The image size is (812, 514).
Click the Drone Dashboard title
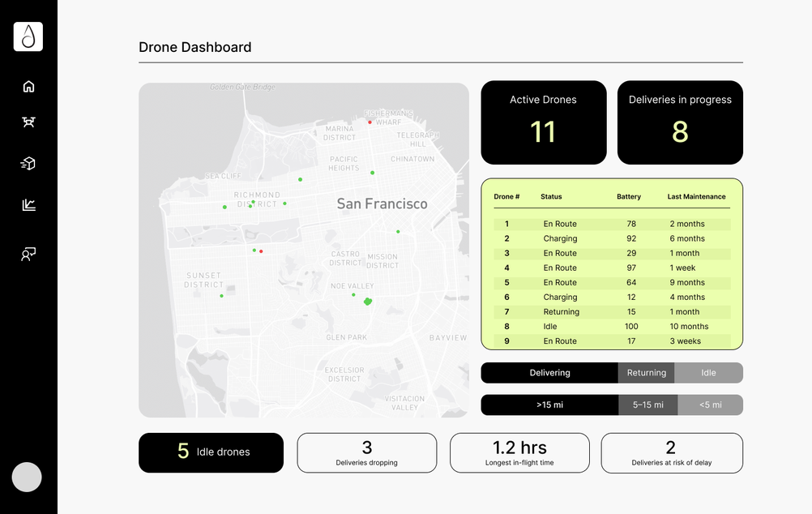(194, 47)
